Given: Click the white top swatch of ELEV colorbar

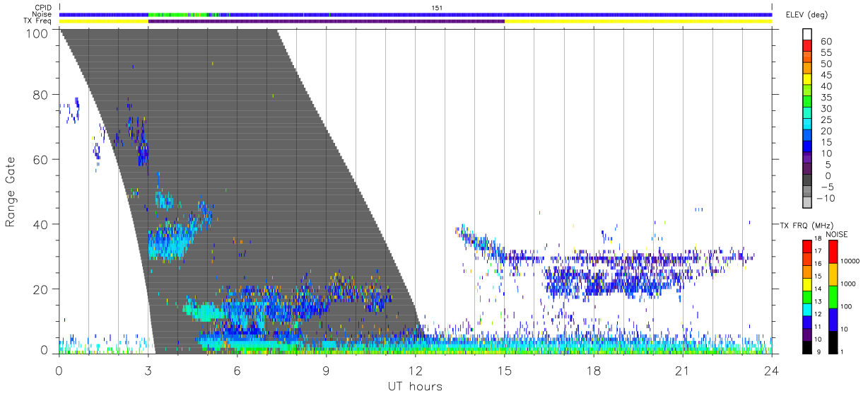Looking at the screenshot, I should [807, 35].
